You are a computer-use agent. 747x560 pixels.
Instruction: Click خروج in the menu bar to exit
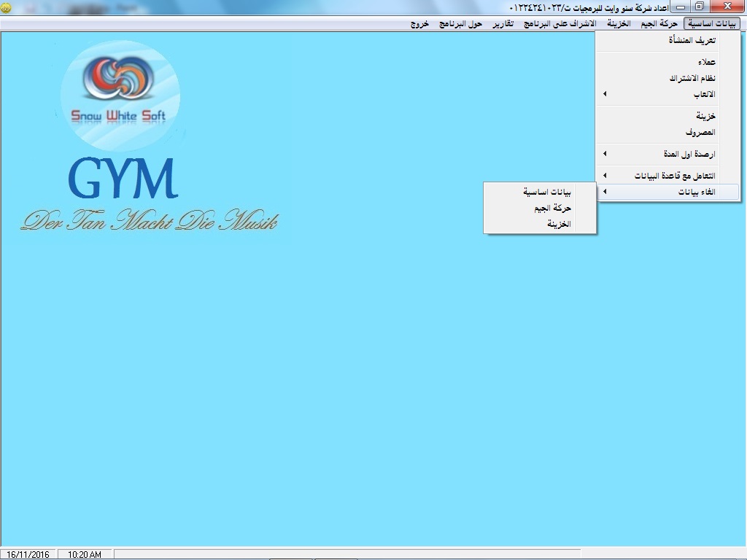[419, 23]
